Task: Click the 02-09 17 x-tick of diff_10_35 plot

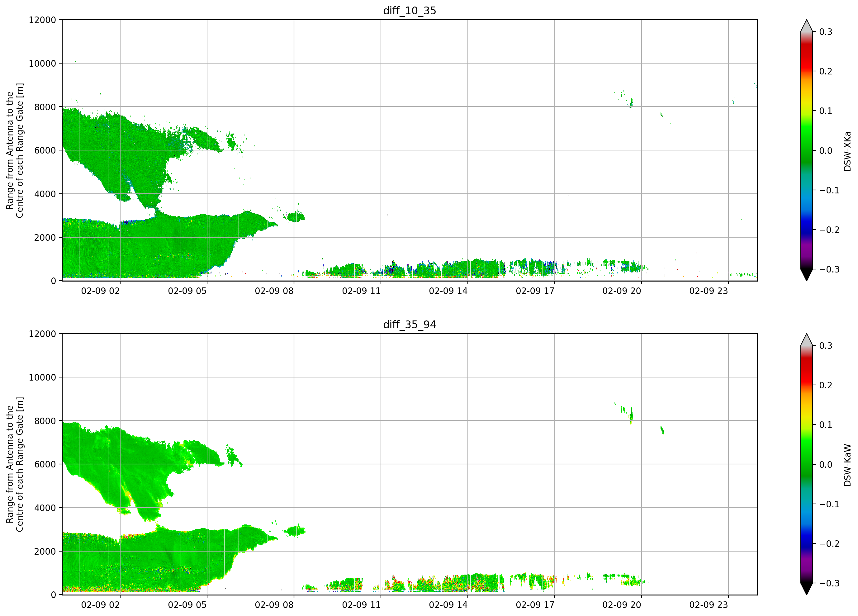Action: coord(535,291)
